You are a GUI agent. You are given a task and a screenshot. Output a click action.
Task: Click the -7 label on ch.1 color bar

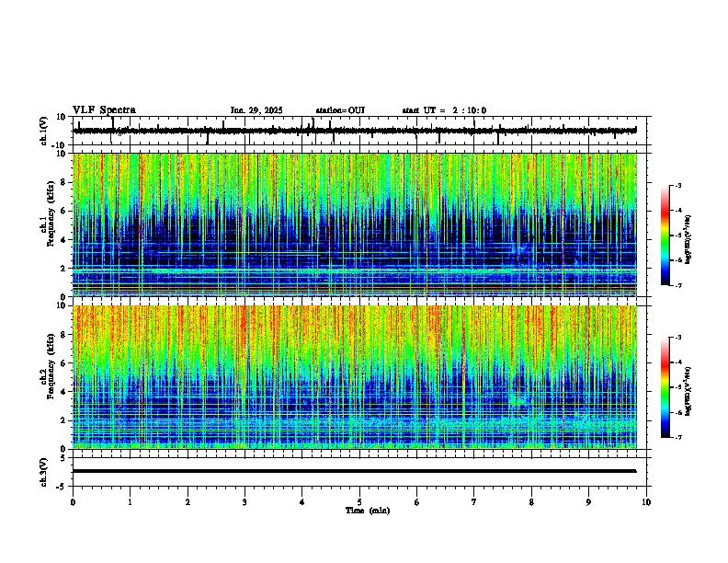[x=678, y=285]
